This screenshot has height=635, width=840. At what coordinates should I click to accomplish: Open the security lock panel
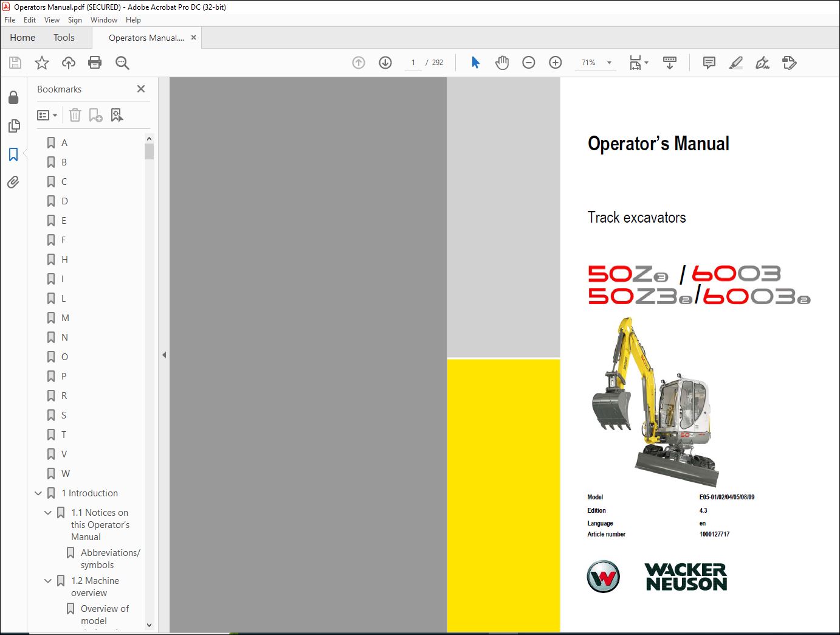(13, 97)
